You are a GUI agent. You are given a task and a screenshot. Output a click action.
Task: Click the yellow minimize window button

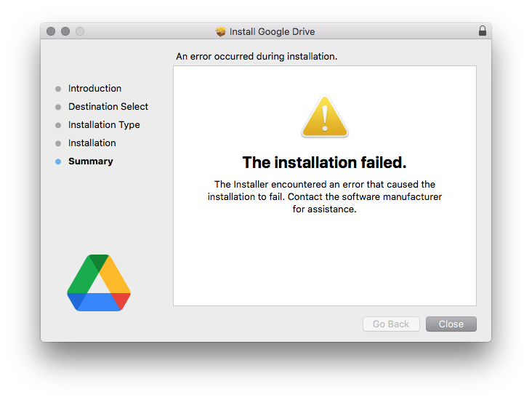pos(65,31)
